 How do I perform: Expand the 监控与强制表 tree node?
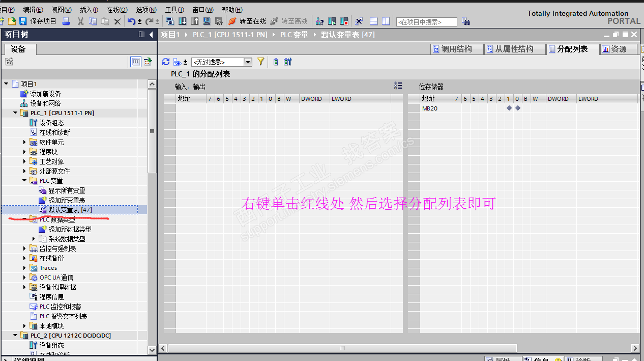pos(24,248)
